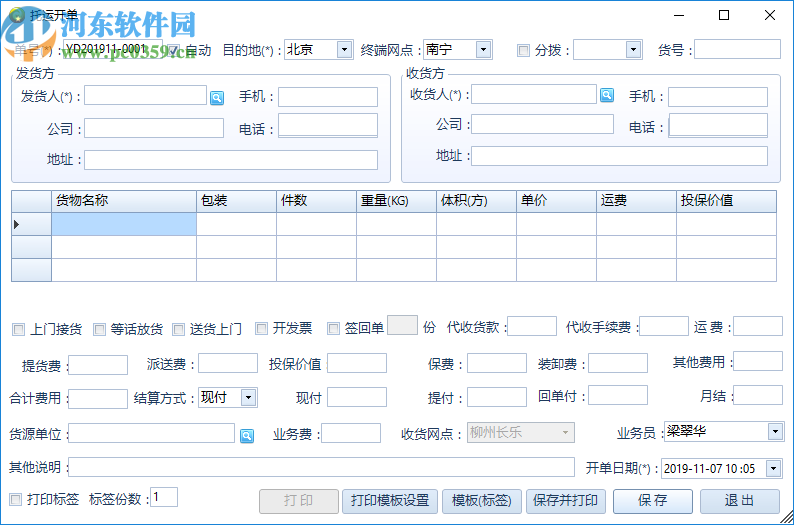Click the 月结 input field

(x=758, y=395)
